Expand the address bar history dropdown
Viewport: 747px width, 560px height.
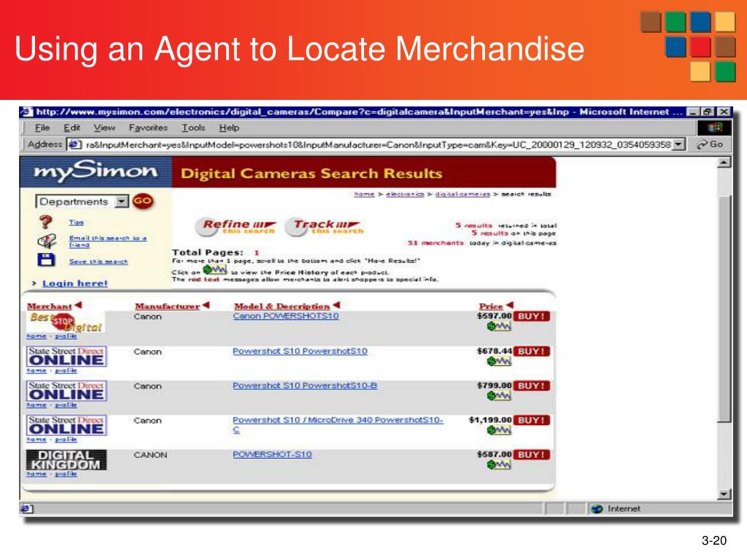(x=679, y=144)
